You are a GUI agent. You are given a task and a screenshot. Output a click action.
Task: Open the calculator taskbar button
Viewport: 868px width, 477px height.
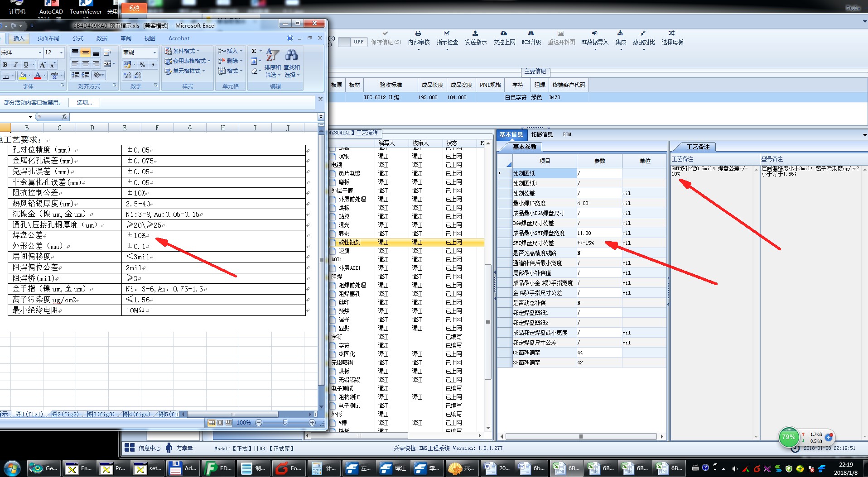(x=323, y=468)
